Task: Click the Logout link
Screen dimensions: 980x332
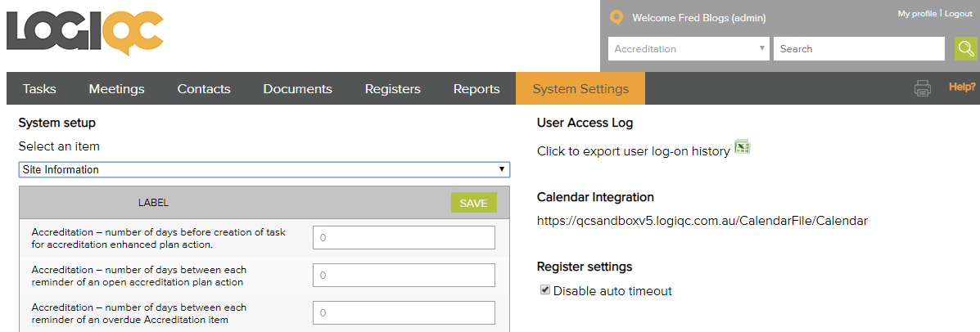Action: [x=958, y=14]
